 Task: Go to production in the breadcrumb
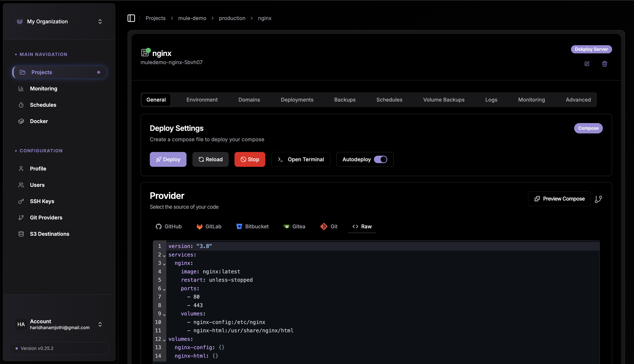232,18
